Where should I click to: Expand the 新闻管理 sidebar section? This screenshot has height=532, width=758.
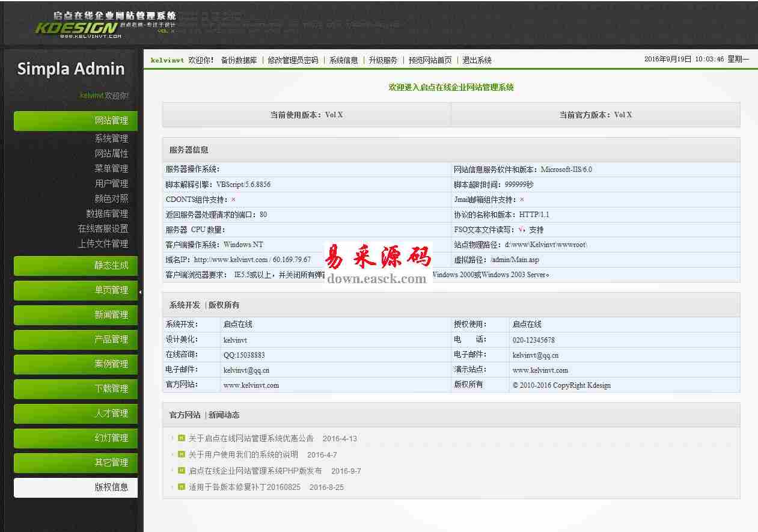(x=76, y=315)
